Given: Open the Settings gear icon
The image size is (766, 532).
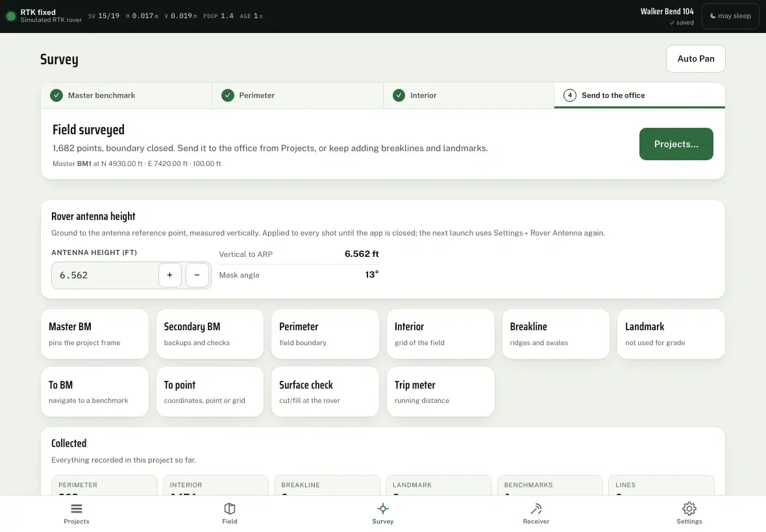Looking at the screenshot, I should click(689, 509).
